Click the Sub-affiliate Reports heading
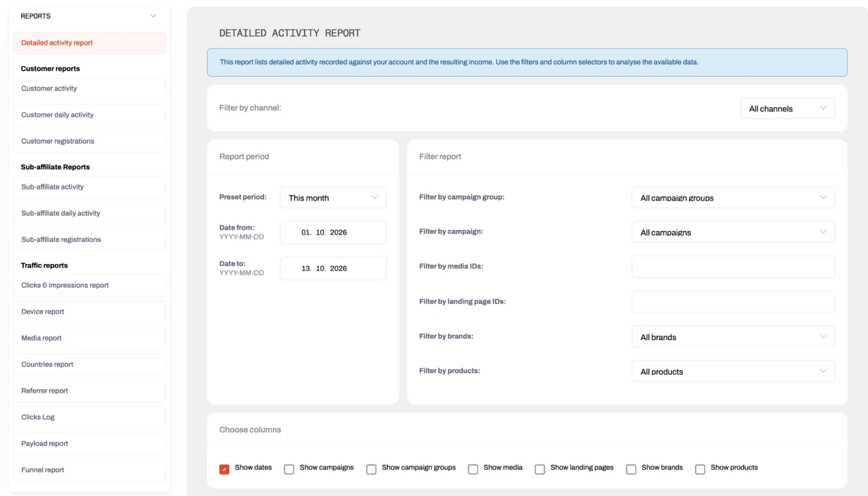 (x=55, y=167)
